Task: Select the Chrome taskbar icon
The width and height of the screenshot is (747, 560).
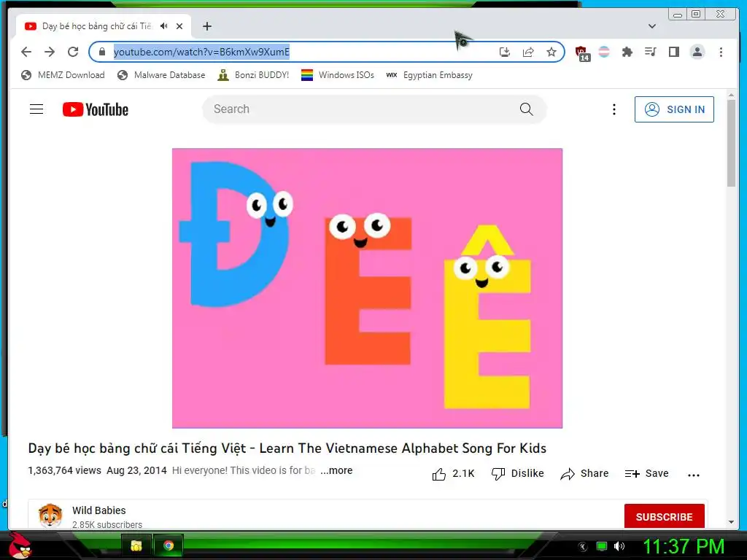Action: point(169,545)
